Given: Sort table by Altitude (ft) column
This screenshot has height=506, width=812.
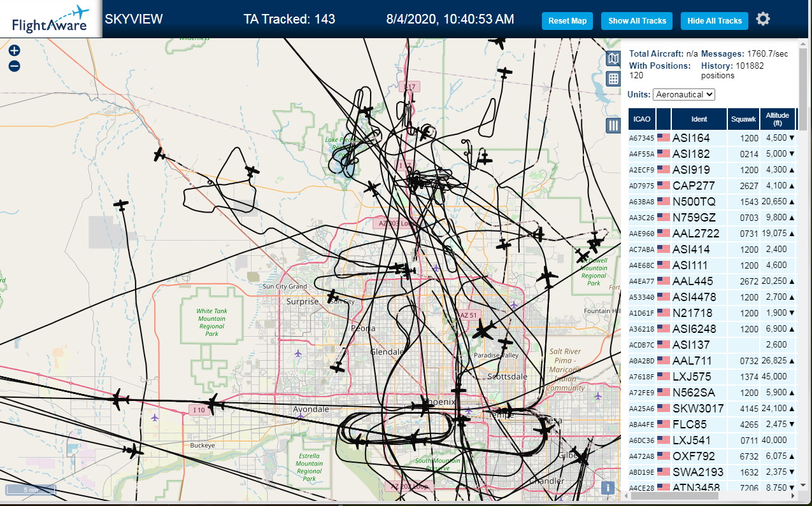Looking at the screenshot, I should tap(778, 119).
